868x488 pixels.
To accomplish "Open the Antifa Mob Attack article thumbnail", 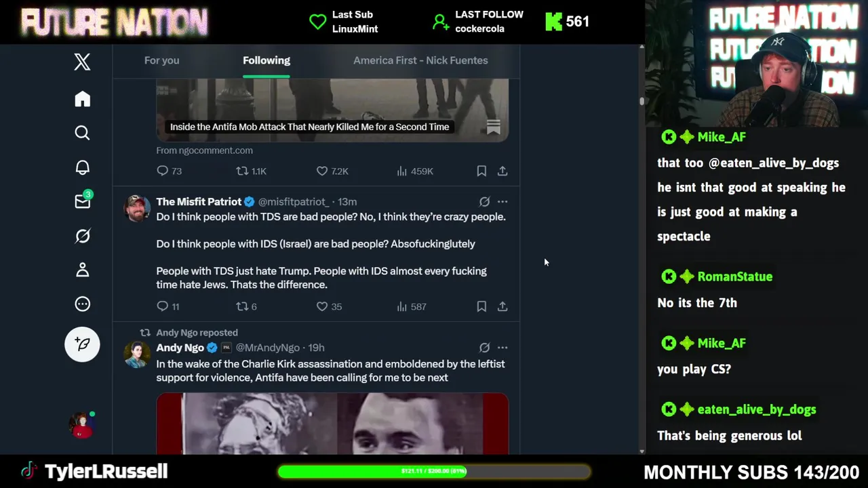I will 332,108.
